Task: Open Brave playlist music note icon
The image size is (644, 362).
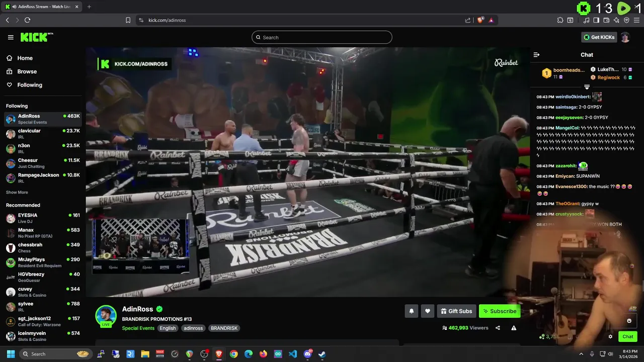Action: (x=586, y=20)
